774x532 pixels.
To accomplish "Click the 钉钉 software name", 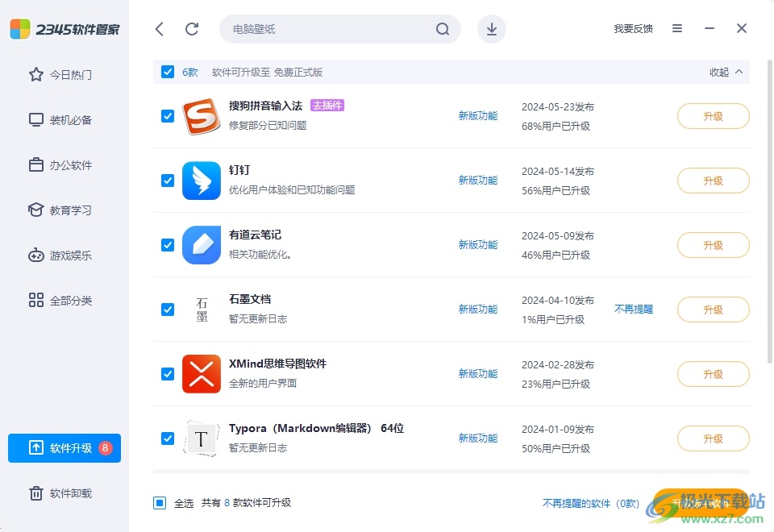I will pyautogui.click(x=239, y=170).
